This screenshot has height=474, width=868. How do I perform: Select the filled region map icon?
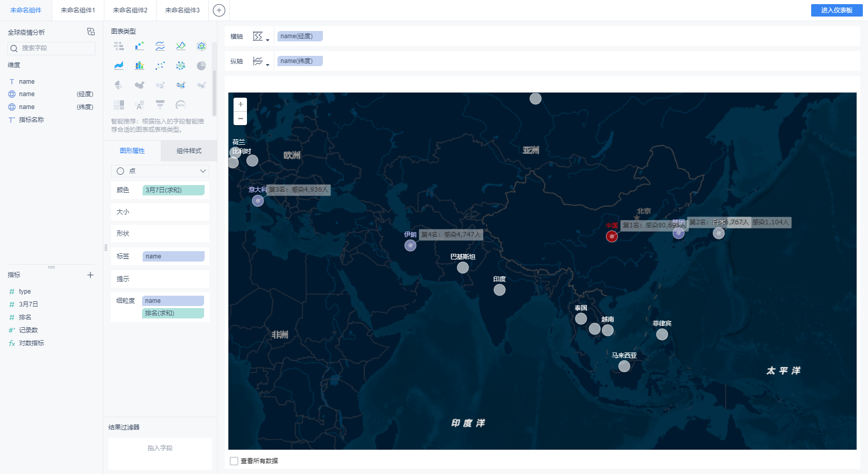click(139, 85)
